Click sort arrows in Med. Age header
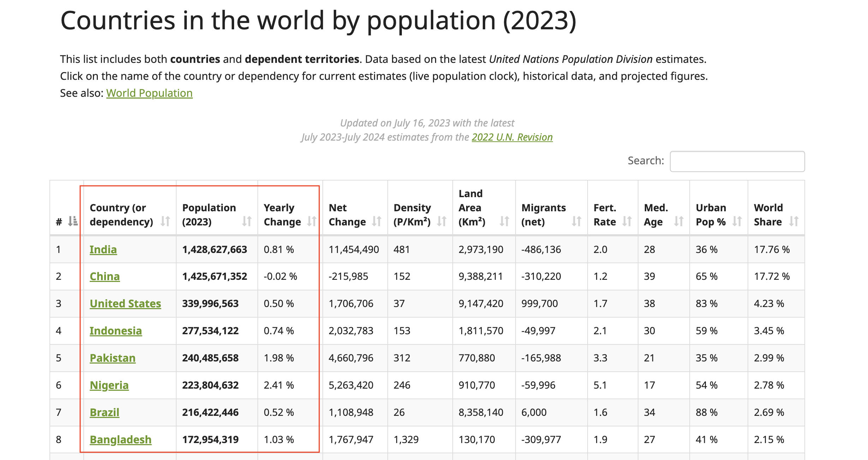 pos(679,221)
